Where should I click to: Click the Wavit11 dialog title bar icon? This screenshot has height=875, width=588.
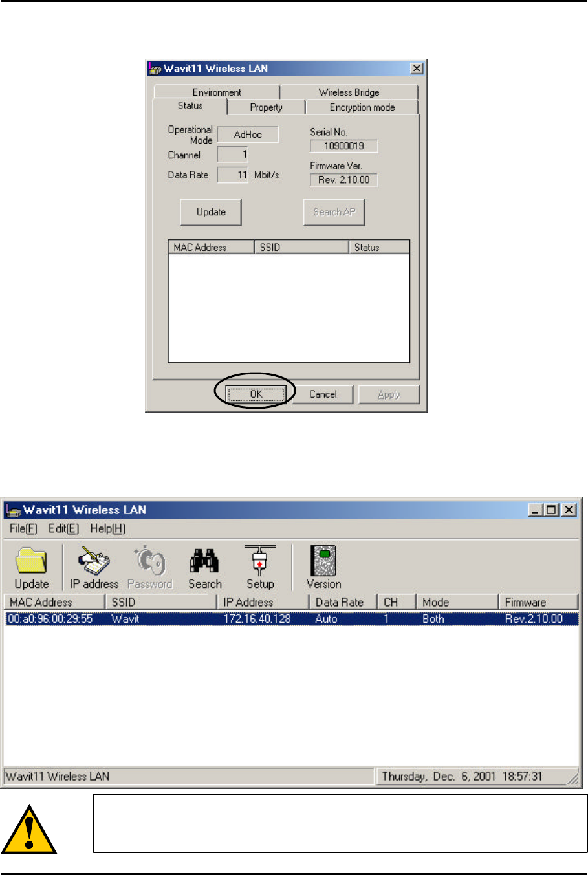point(155,69)
